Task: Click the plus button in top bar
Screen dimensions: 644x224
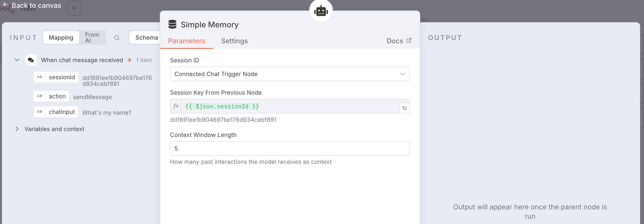Action: (x=74, y=8)
